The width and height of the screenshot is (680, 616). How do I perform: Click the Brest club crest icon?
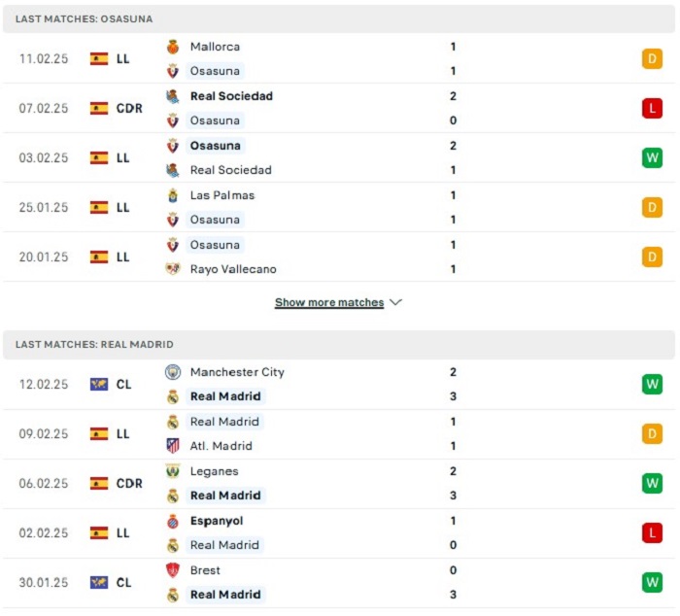click(x=173, y=570)
